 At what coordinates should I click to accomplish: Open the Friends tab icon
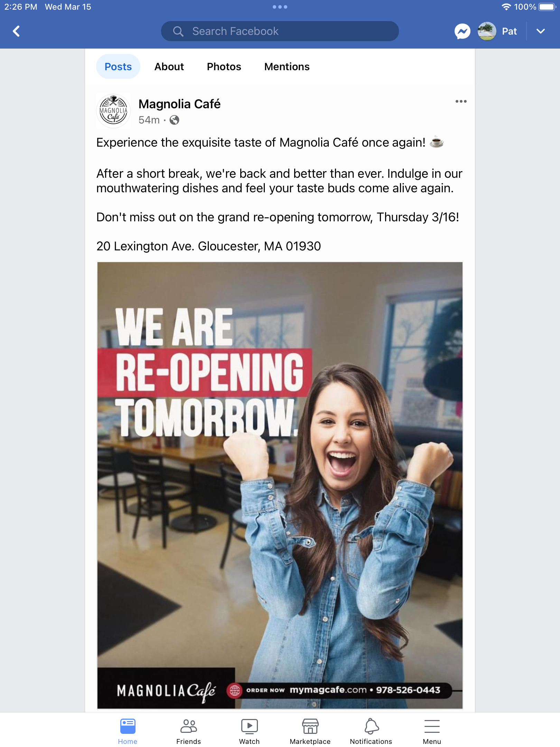coord(188,726)
